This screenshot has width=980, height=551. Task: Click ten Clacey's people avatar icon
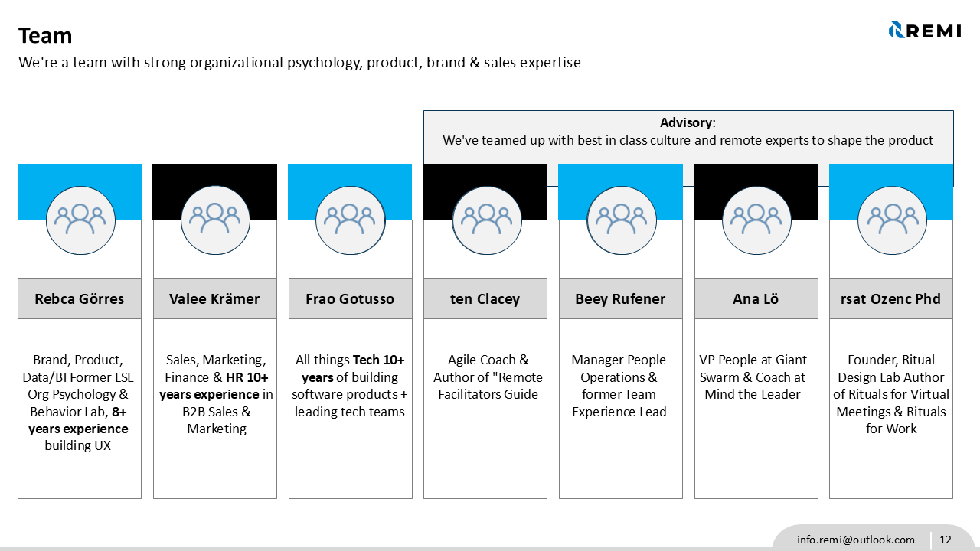point(486,220)
